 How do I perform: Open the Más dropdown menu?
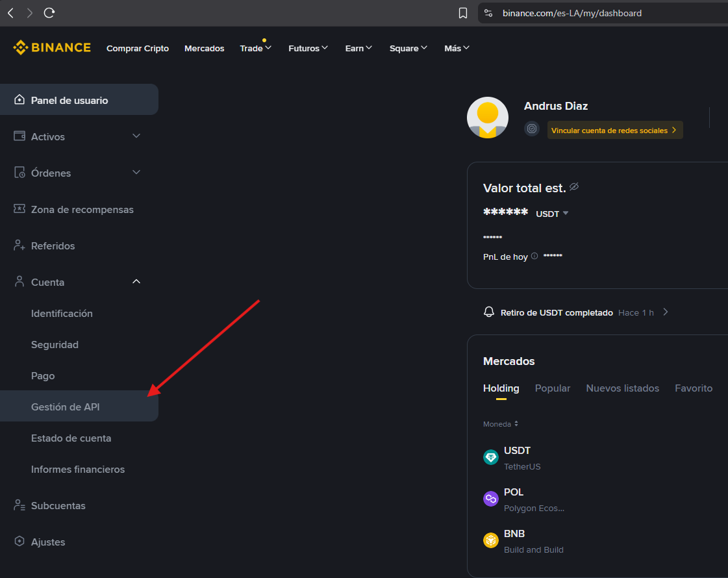(457, 48)
